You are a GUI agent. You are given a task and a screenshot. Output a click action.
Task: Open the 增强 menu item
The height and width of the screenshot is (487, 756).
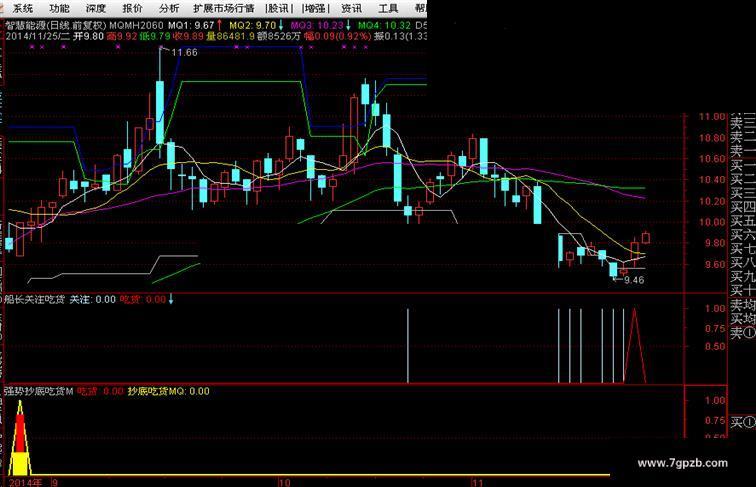coord(316,8)
